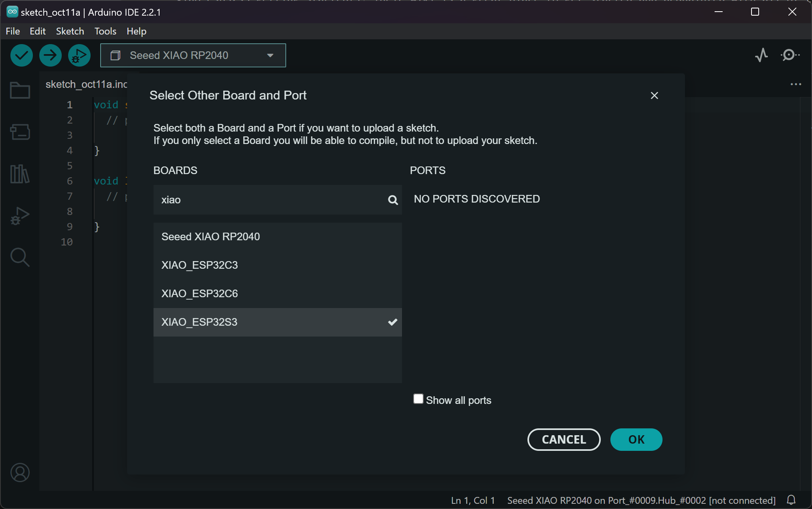Click the Arduino app icon in title bar
The image size is (812, 509).
point(12,12)
